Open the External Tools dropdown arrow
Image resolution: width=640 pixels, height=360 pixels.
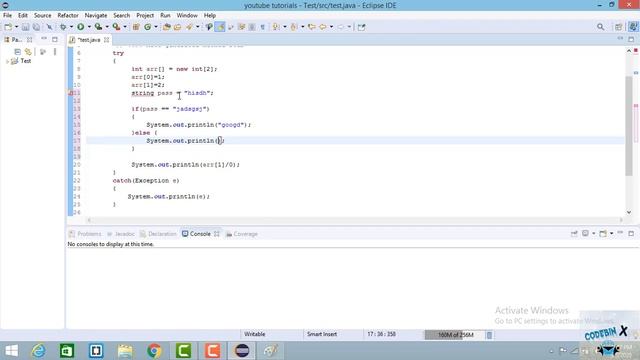tap(125, 27)
